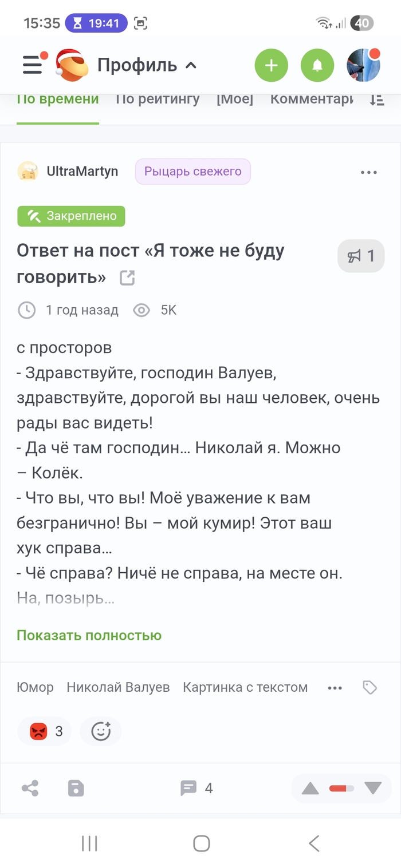Expand the Профиль dropdown
401x868 pixels.
point(147,65)
